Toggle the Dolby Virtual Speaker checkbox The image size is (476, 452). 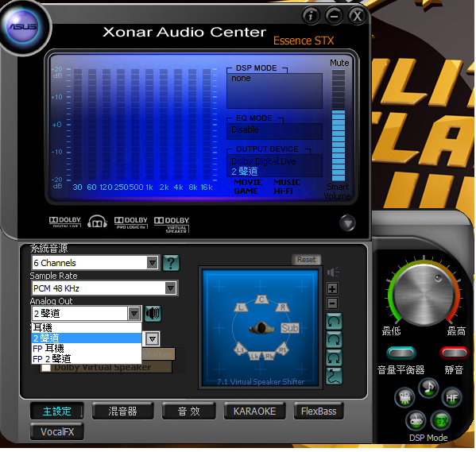pos(46,368)
